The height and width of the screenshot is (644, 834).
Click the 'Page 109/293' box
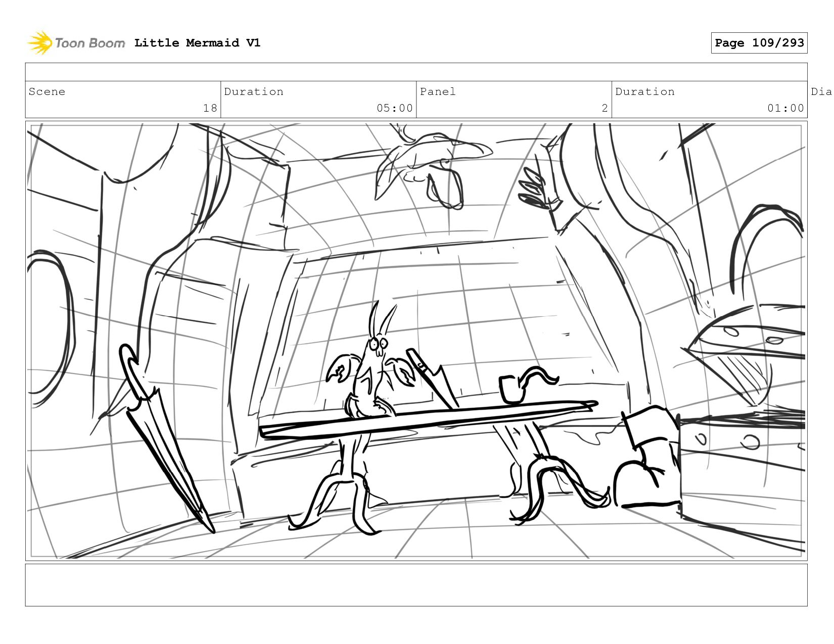click(x=759, y=43)
